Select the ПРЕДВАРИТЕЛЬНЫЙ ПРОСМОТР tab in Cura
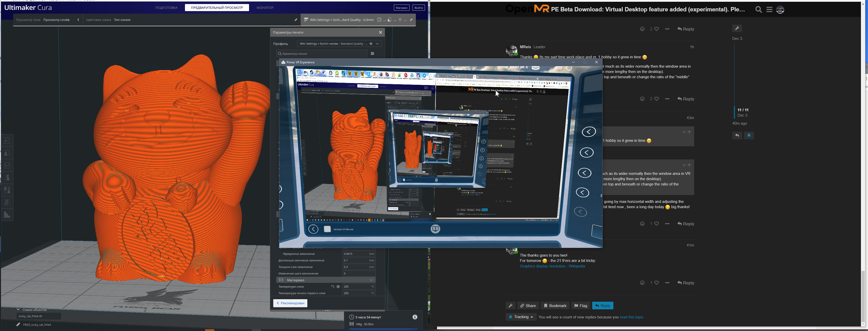 pos(217,7)
